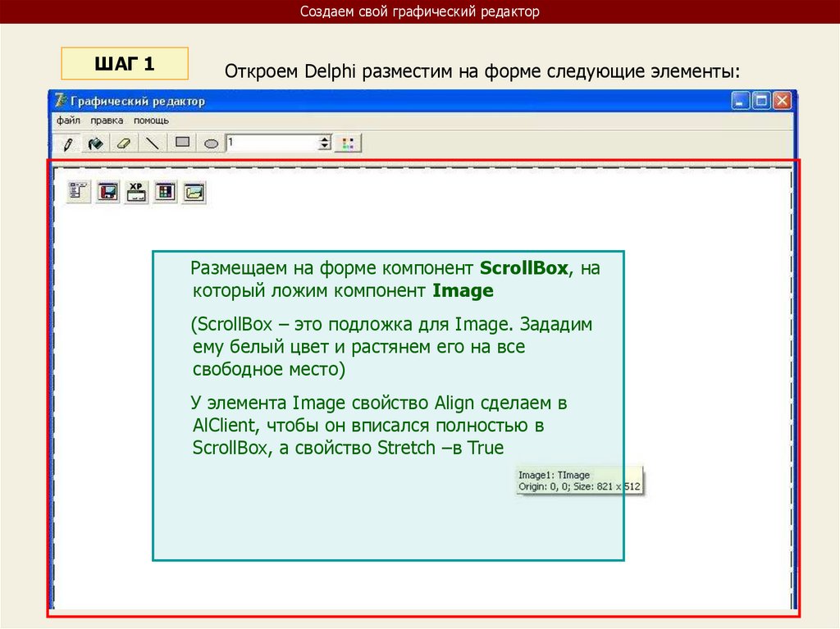Open the правка menu
The width and height of the screenshot is (840, 629).
[x=107, y=121]
